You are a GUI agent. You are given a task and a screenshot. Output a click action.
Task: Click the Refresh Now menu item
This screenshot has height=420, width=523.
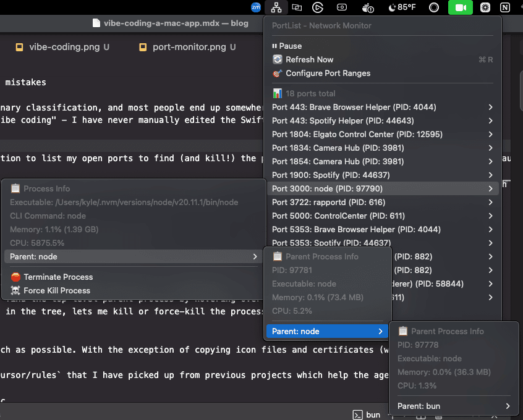click(x=309, y=60)
